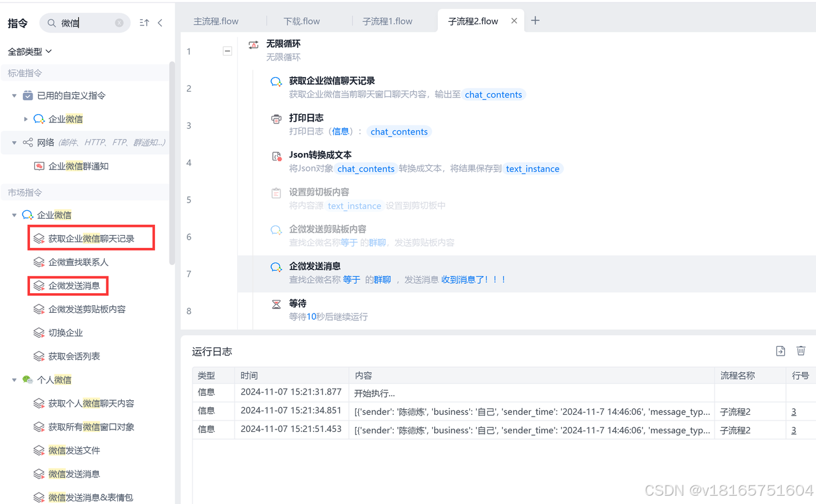816x504 pixels.
Task: Collapse the 无限循环 block with the minus box
Action: click(228, 51)
